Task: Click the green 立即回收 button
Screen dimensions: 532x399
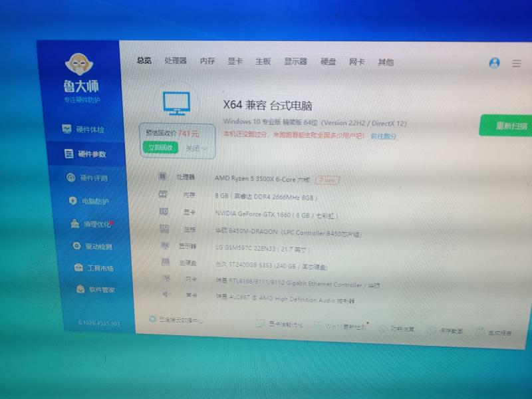Action: point(160,147)
